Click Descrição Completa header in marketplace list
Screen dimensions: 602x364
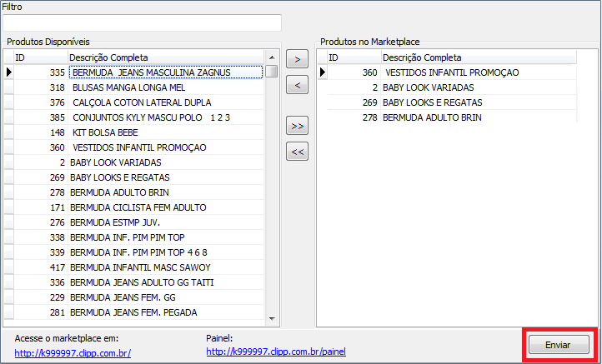pos(477,57)
